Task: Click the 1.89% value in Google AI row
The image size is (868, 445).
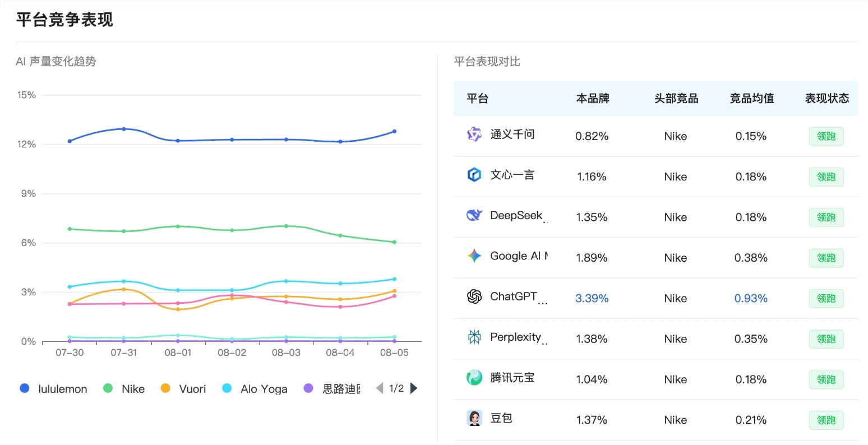Action: [592, 258]
